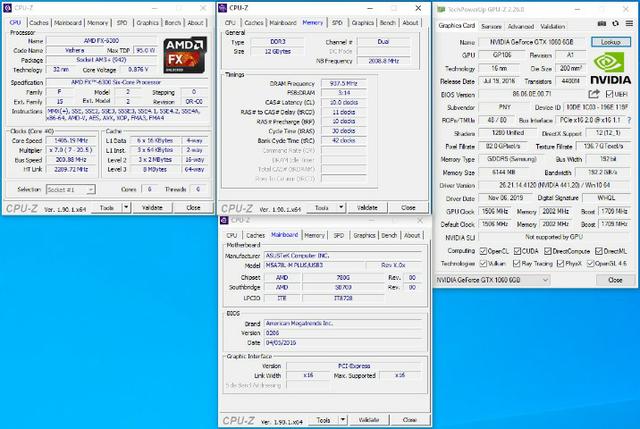Viewport: 640px width, 429px height.
Task: Click the Bus Interface question mark
Action: 629,120
